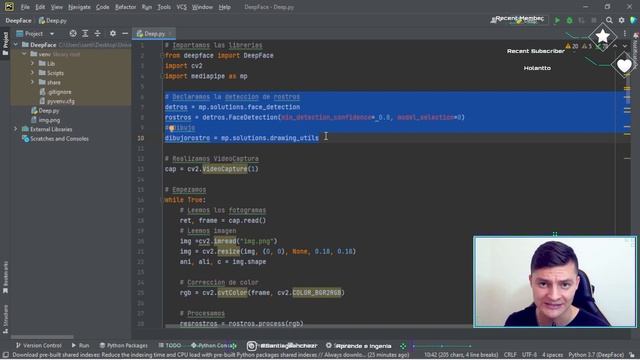Click the select opened file target icon
The height and width of the screenshot is (360, 640).
point(73,33)
